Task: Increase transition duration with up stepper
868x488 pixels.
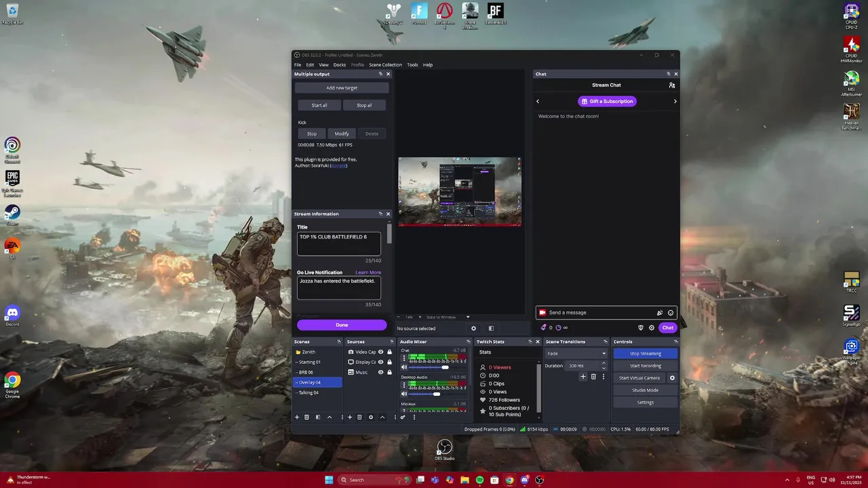Action: (x=604, y=363)
